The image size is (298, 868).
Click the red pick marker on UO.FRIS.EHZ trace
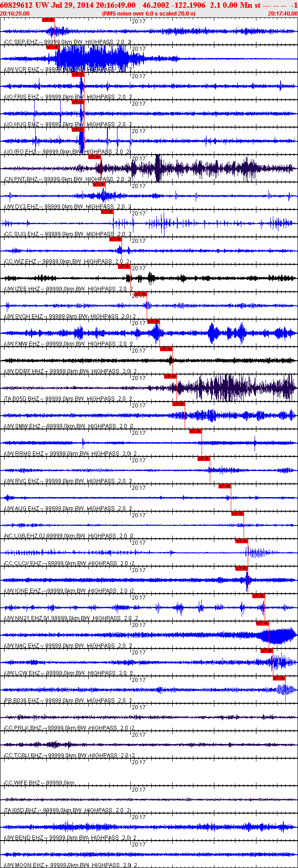click(x=78, y=75)
